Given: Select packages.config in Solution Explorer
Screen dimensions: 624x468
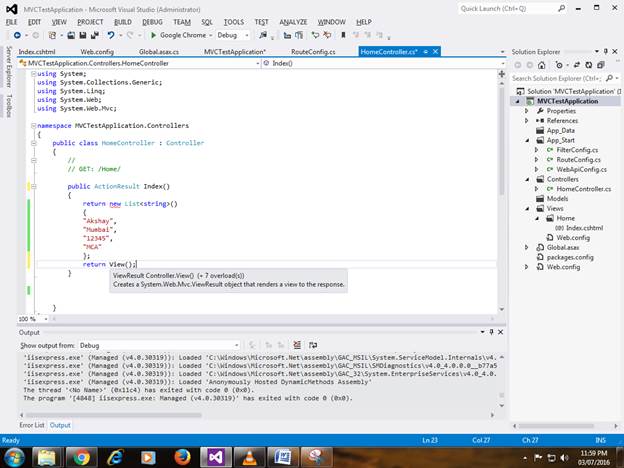Looking at the screenshot, I should [570, 257].
